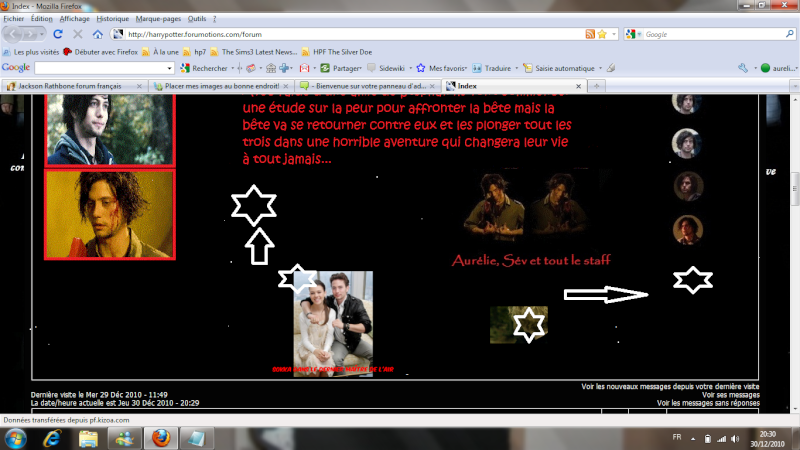
Task: Click Voir les nouveaux messages depuis votre dernière visite
Action: click(670, 387)
